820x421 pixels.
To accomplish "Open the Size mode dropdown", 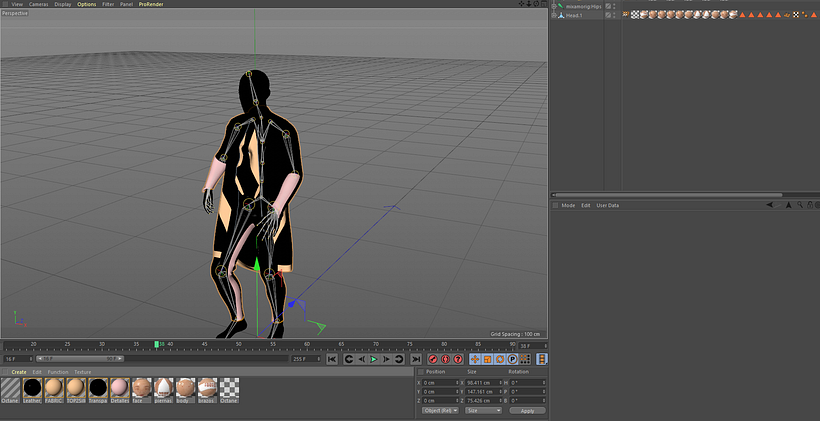I will [483, 411].
